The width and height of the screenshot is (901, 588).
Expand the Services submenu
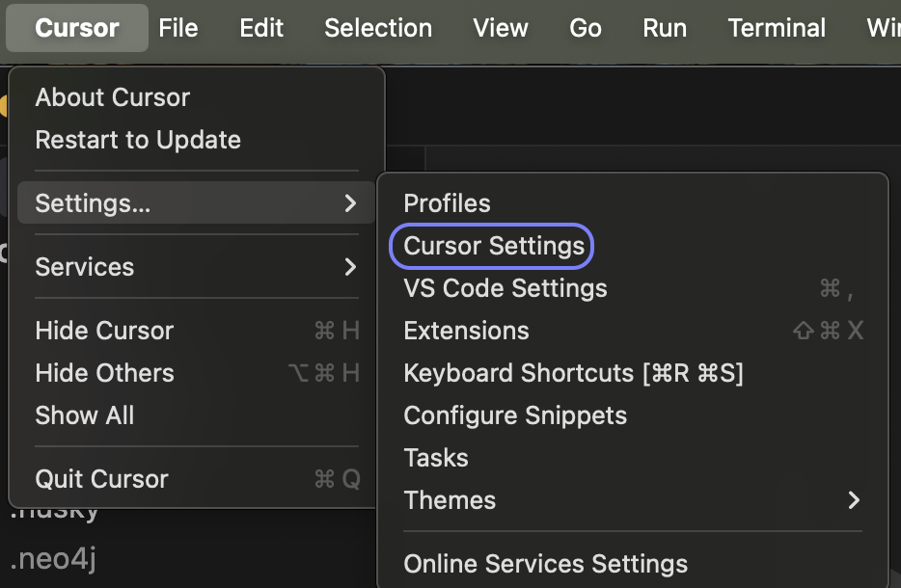[x=84, y=267]
